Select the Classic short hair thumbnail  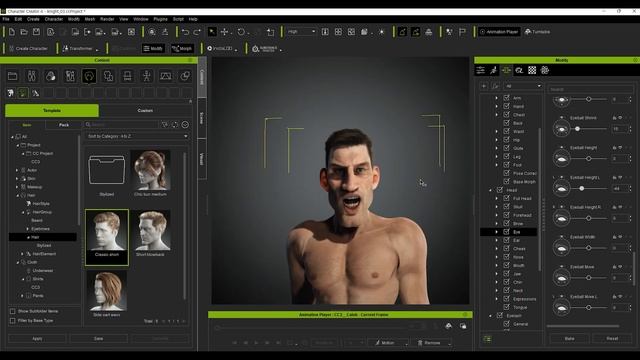click(107, 238)
